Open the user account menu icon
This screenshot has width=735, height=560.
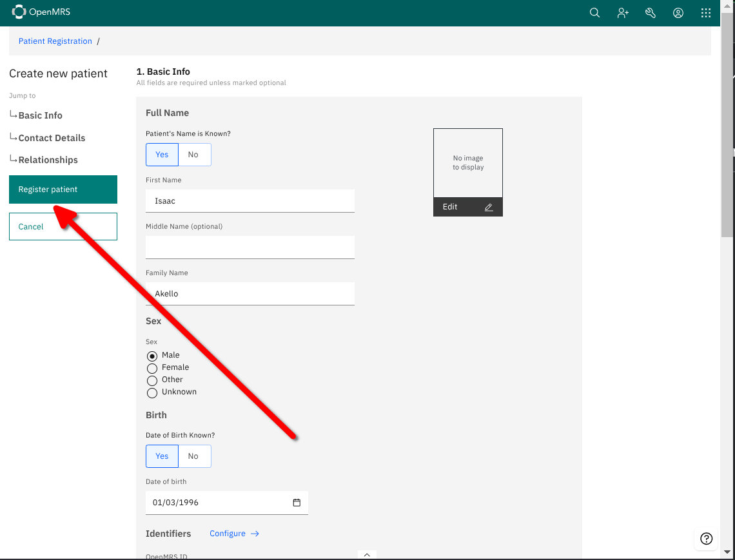[x=678, y=13]
